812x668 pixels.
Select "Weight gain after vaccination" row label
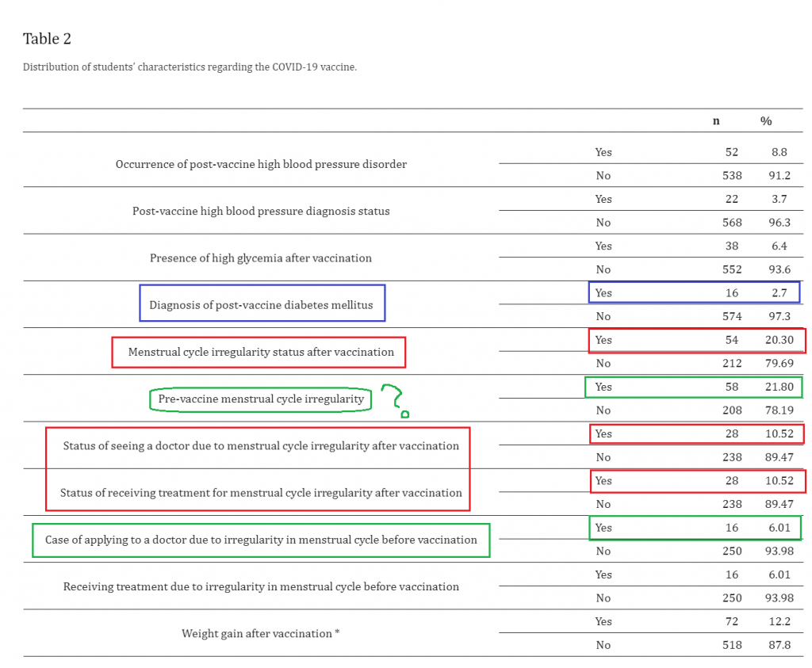point(261,633)
